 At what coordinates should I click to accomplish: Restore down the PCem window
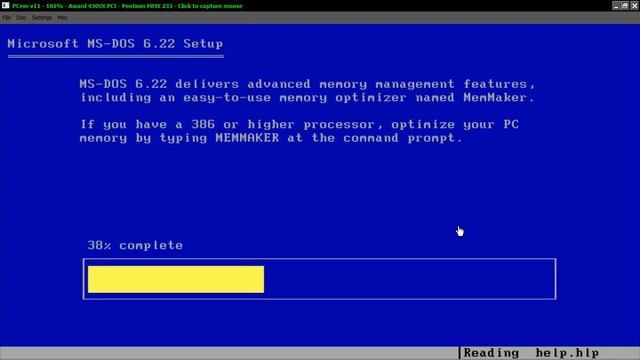625,5
